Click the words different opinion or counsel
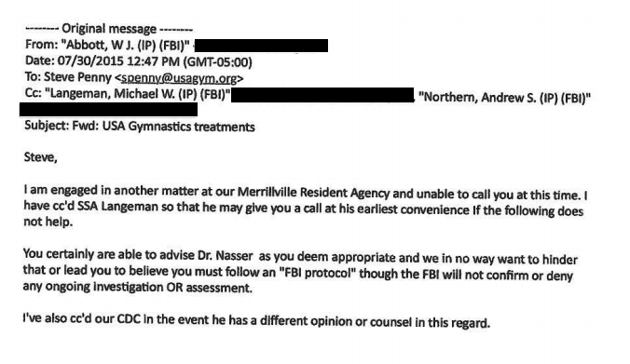 (x=336, y=321)
